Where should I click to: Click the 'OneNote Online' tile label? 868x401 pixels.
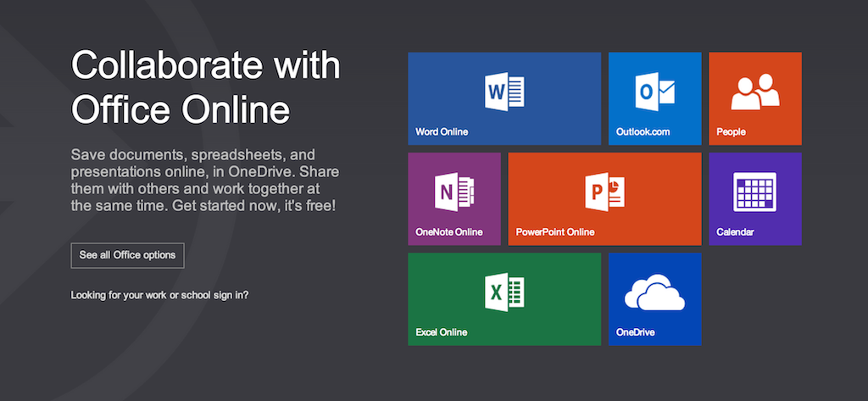449,232
